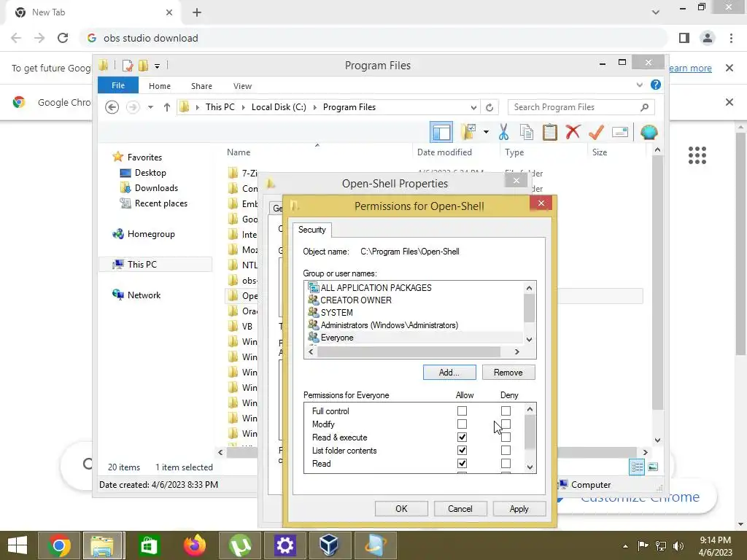
Task: Click the Add... button
Action: point(449,373)
